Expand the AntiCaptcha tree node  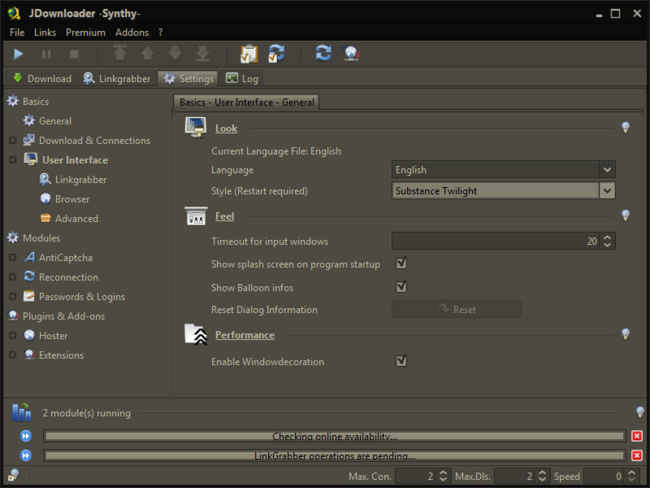pyautogui.click(x=12, y=257)
